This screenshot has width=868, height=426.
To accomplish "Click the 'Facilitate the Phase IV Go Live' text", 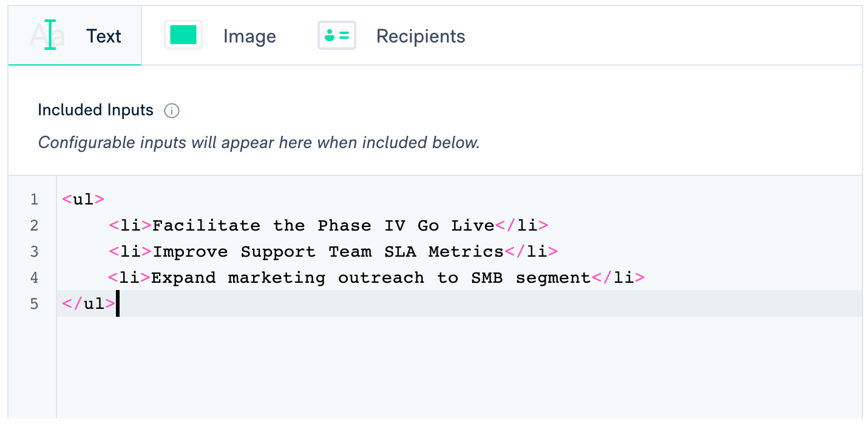I will click(x=323, y=226).
